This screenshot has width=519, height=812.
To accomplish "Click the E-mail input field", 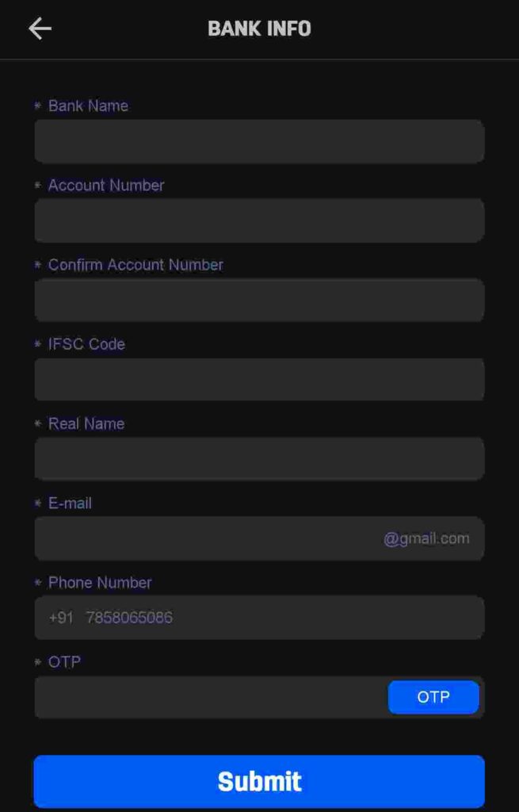I will tap(198, 538).
